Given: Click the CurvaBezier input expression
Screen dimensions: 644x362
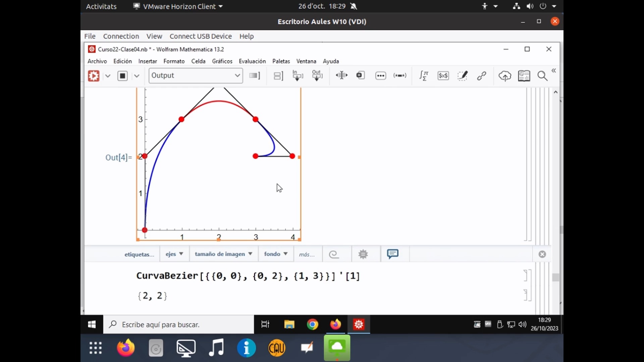Looking at the screenshot, I should (x=248, y=276).
